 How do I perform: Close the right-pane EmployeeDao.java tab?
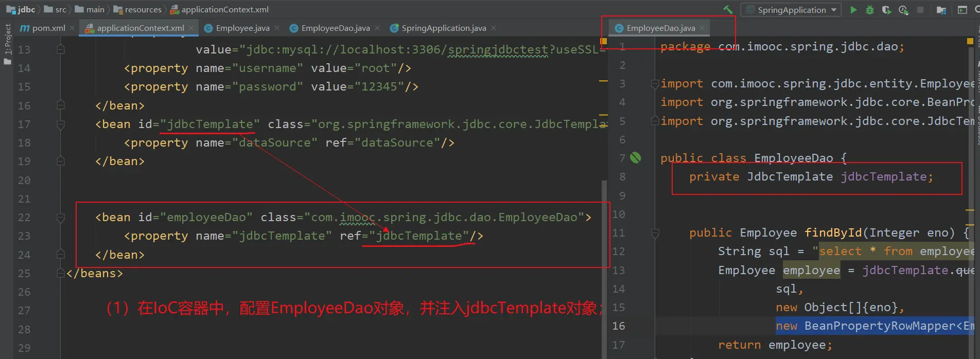(703, 28)
